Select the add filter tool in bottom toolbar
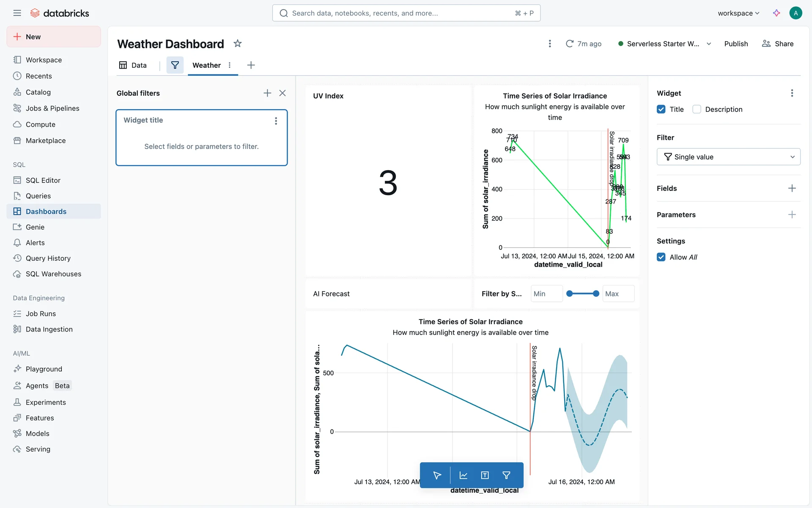Viewport: 812px width, 508px height. [506, 475]
